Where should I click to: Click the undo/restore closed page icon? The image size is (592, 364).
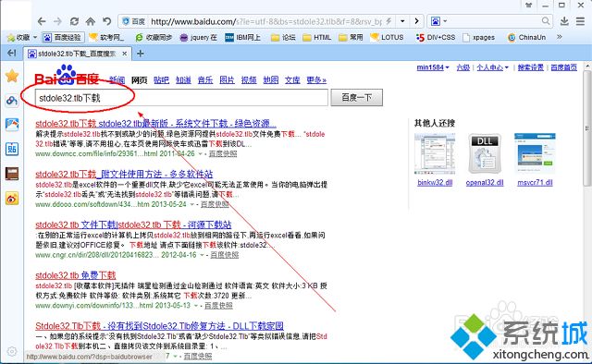click(x=107, y=21)
